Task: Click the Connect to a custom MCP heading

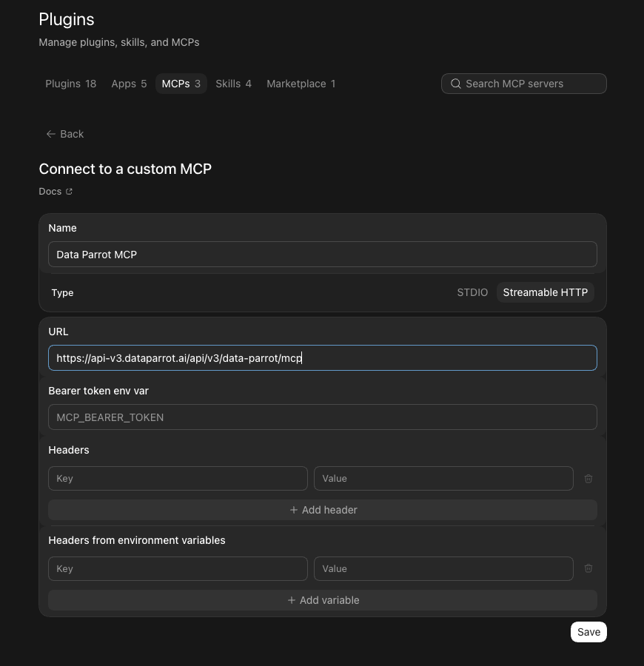Action: click(x=125, y=169)
